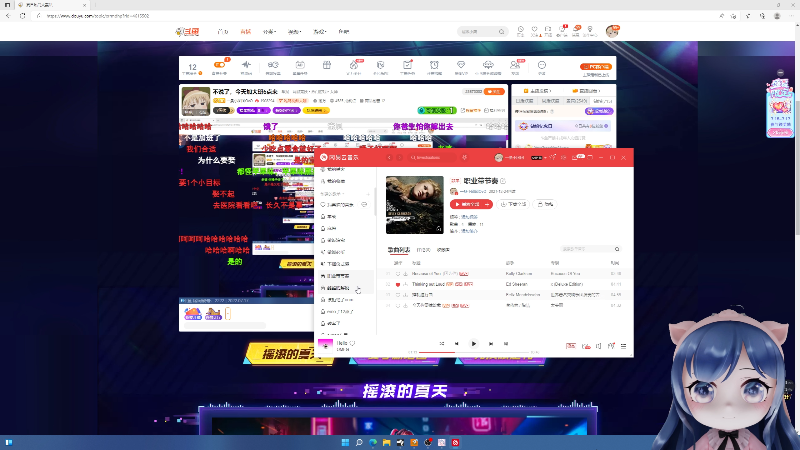The image size is (800, 450).
Task: Select fourth tab in Douyu right panel
Action: coord(603,101)
